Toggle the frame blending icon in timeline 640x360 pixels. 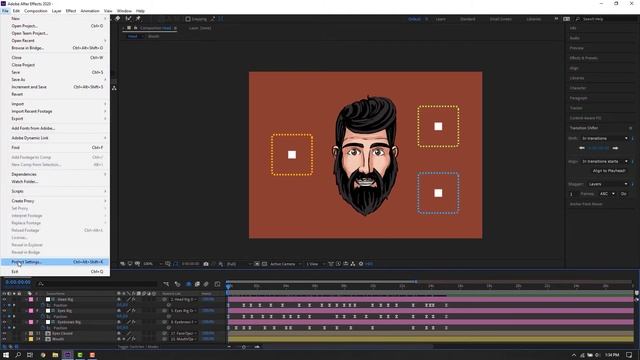[x=197, y=284]
